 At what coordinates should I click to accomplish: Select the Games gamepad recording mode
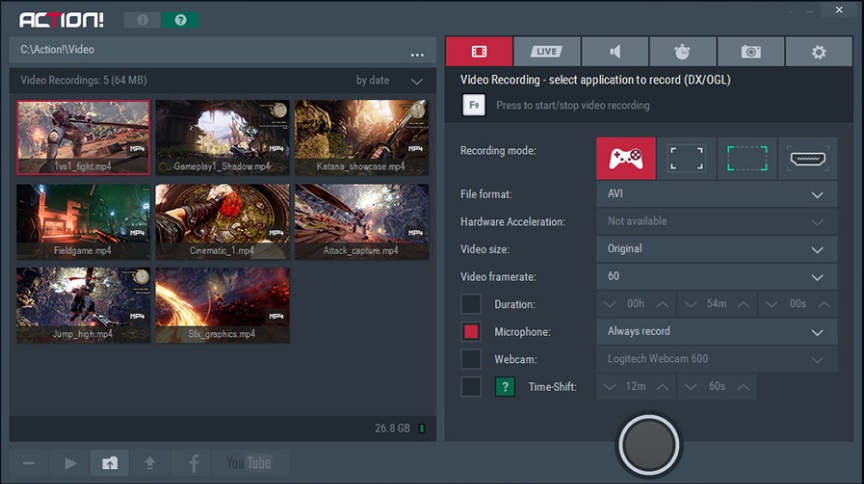[x=626, y=159]
